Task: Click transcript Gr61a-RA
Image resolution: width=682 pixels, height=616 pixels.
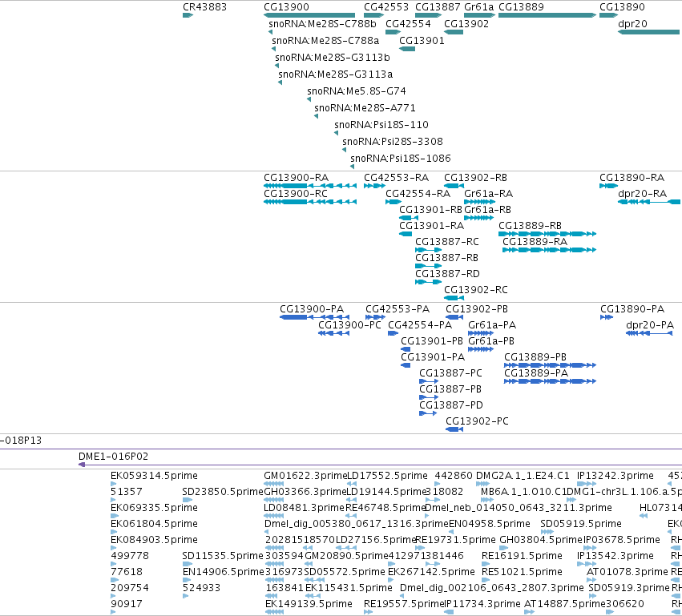Action: click(480, 202)
